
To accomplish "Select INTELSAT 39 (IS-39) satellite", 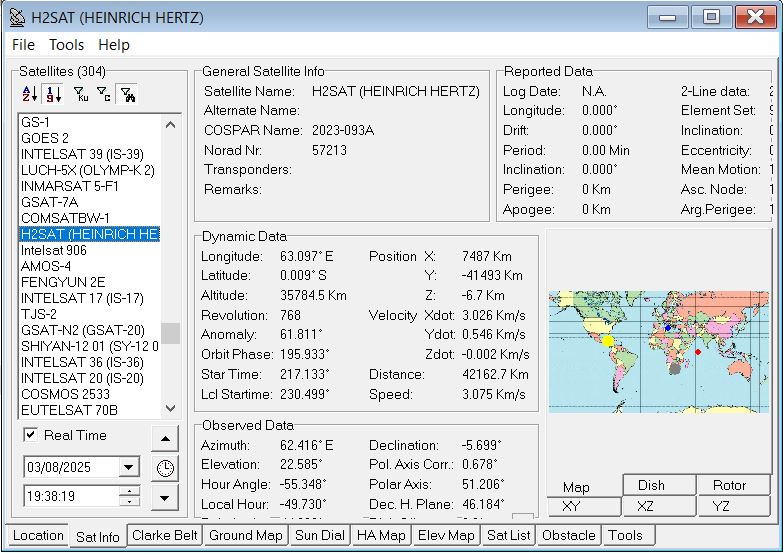I will (90, 154).
